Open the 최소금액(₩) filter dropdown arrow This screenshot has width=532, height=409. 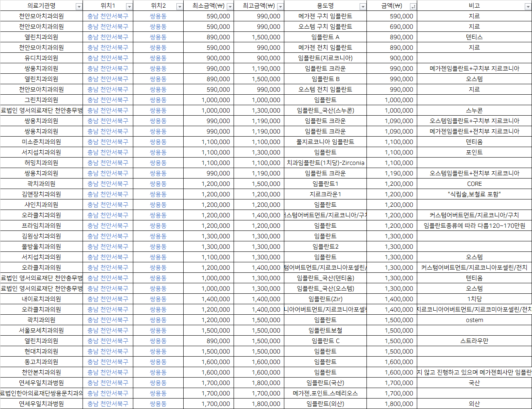[230, 6]
